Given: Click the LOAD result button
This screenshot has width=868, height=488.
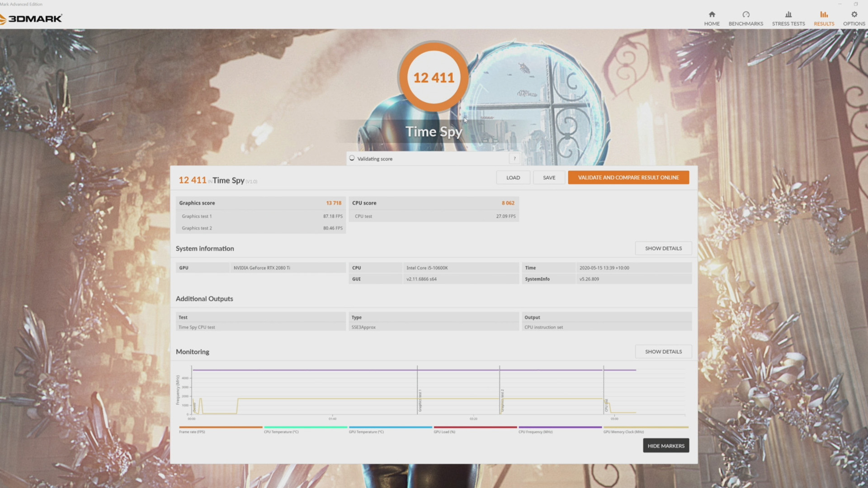Looking at the screenshot, I should pos(513,177).
